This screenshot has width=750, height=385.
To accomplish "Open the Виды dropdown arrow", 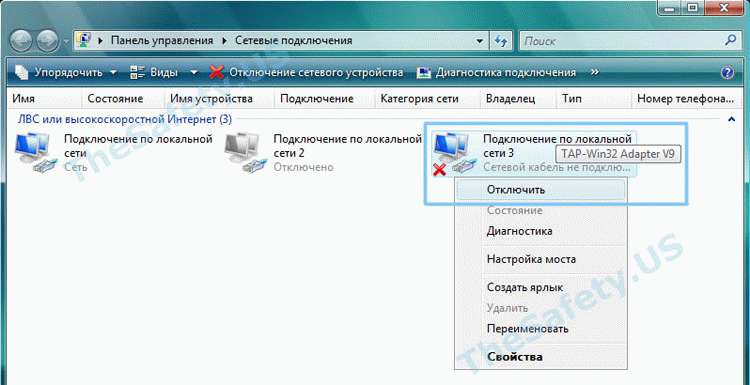I will tap(193, 73).
